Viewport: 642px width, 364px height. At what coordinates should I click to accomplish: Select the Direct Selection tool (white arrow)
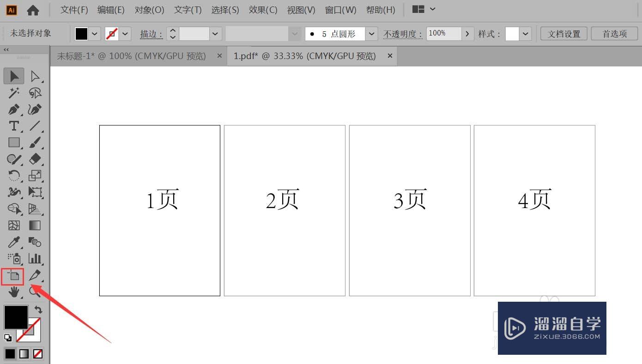[x=35, y=76]
